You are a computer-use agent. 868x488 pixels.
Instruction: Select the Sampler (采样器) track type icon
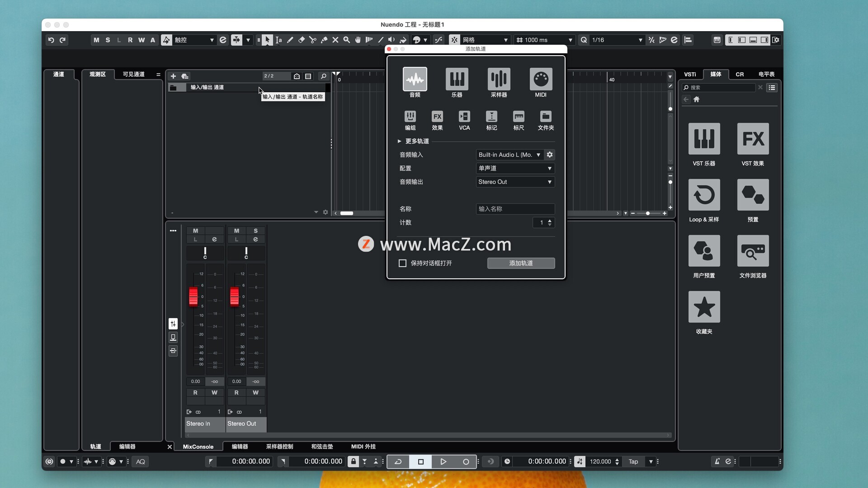499,79
